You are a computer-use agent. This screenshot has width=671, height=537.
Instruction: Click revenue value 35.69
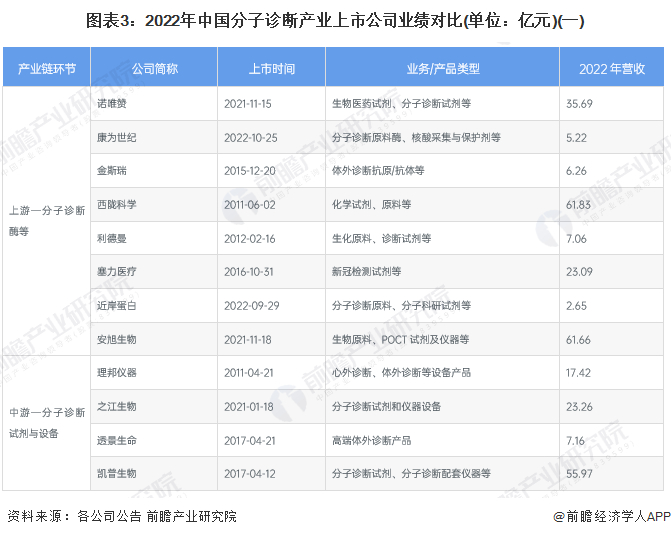point(579,104)
